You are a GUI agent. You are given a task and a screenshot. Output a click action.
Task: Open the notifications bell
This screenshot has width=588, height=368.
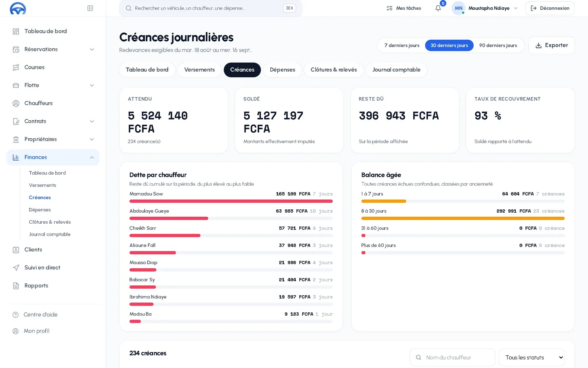click(438, 8)
